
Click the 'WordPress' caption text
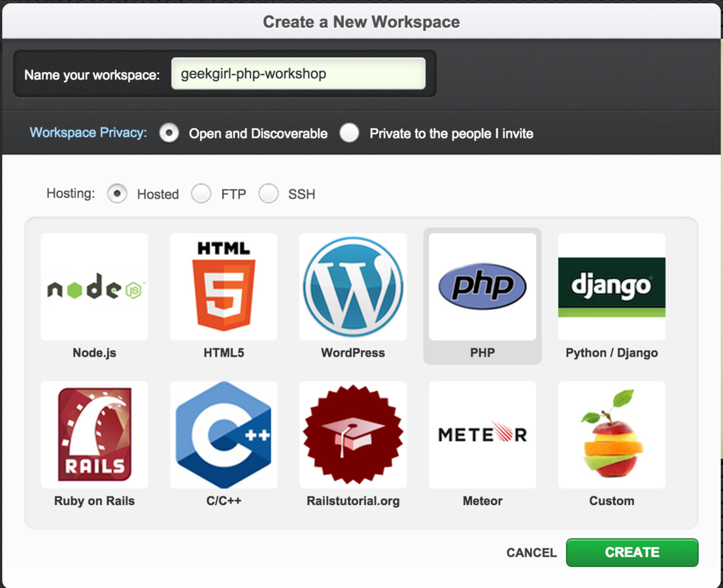[353, 353]
